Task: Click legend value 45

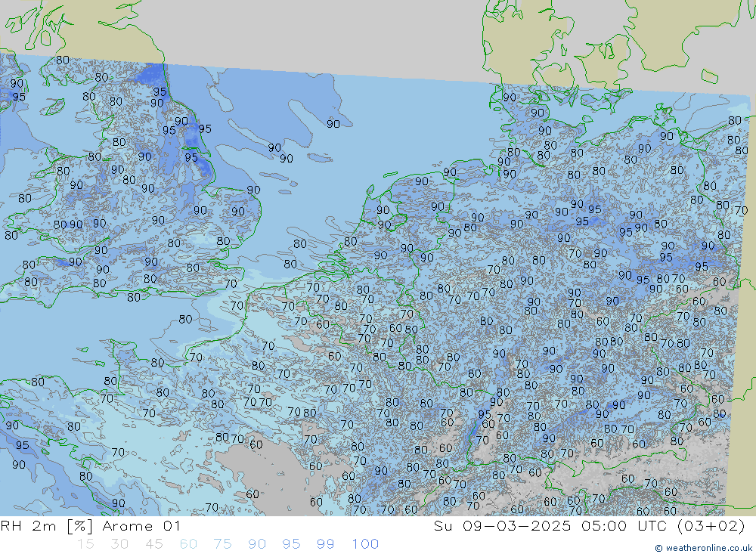Action: 153,544
